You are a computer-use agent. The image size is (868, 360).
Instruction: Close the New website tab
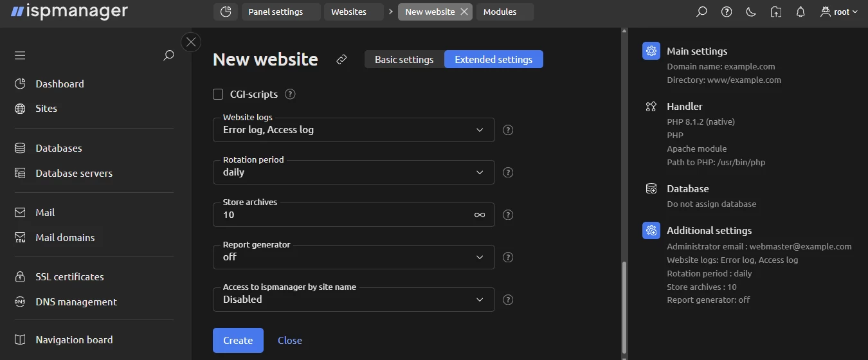click(464, 12)
